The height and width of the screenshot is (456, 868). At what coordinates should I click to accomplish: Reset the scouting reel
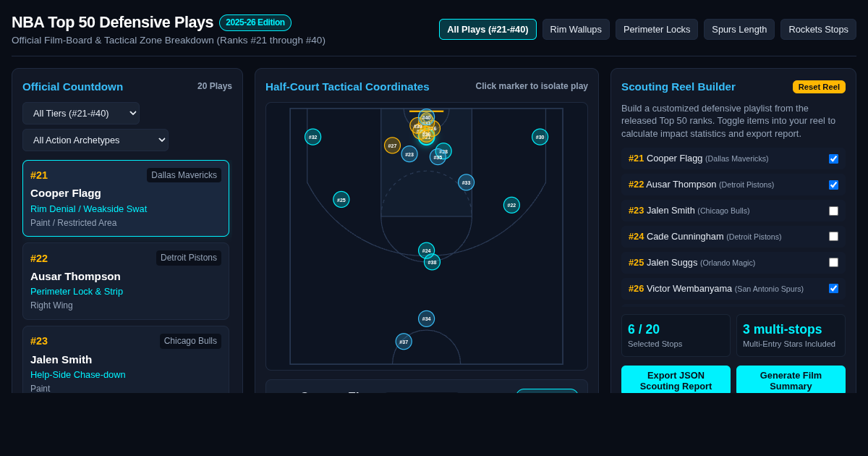coord(819,87)
